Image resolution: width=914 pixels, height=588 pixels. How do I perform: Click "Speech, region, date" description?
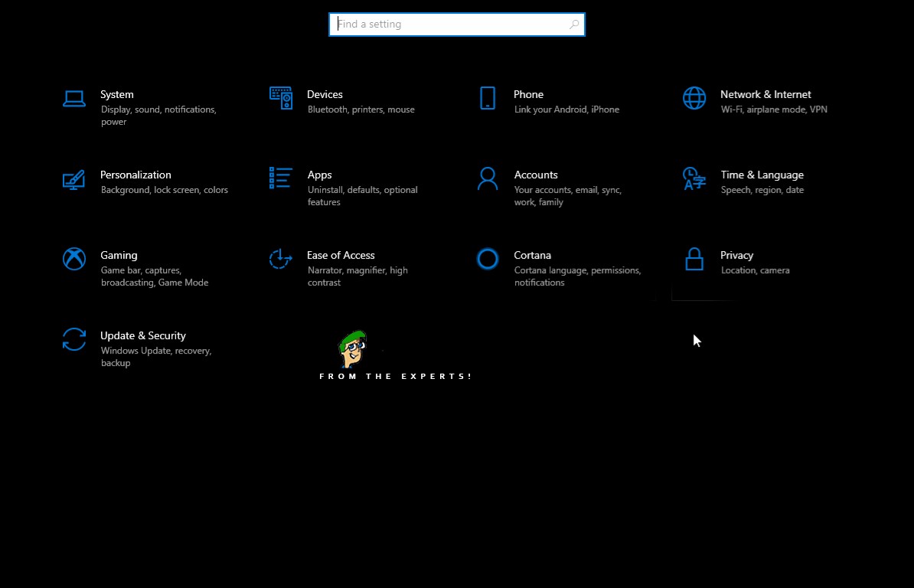[x=762, y=190]
